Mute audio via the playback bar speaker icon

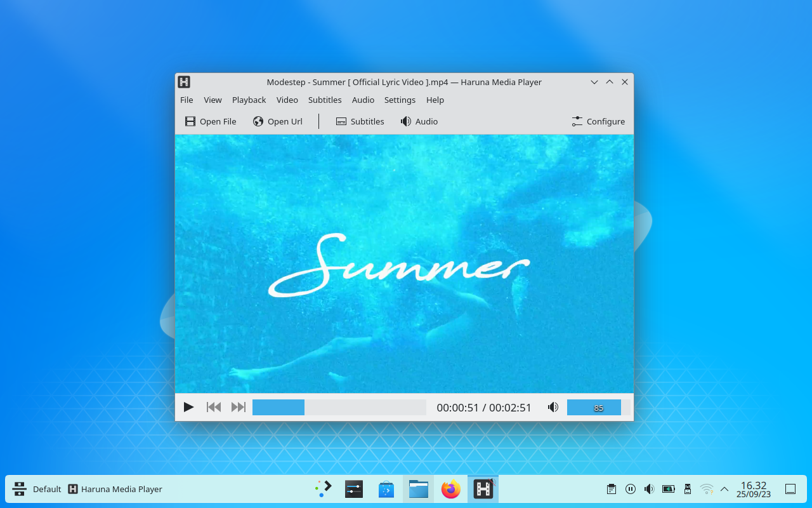click(x=553, y=407)
